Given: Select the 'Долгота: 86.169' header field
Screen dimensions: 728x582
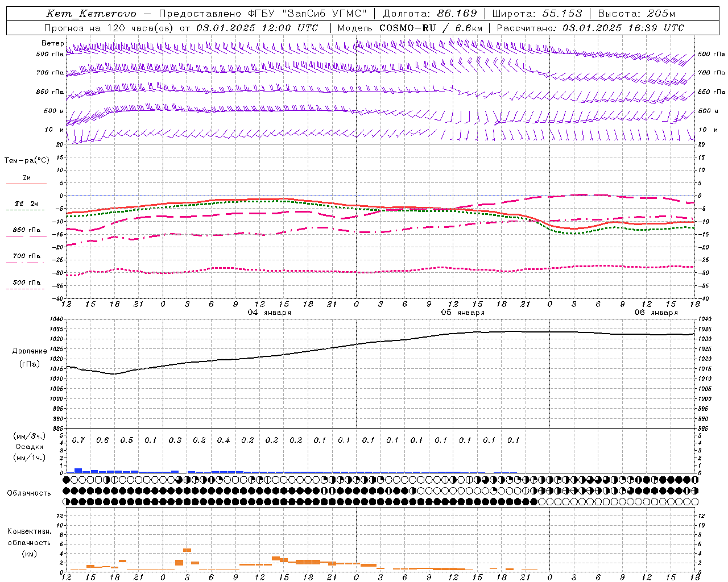Looking at the screenshot, I should pyautogui.click(x=430, y=14).
